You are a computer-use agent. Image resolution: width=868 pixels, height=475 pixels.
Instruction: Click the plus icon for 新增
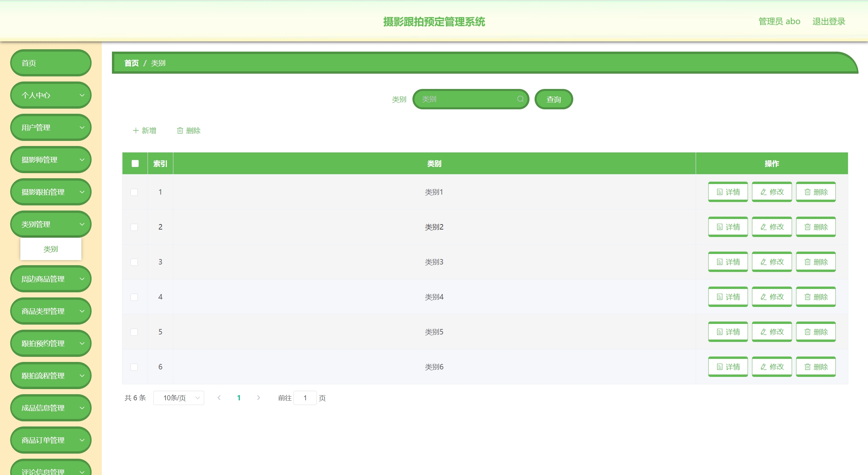136,130
